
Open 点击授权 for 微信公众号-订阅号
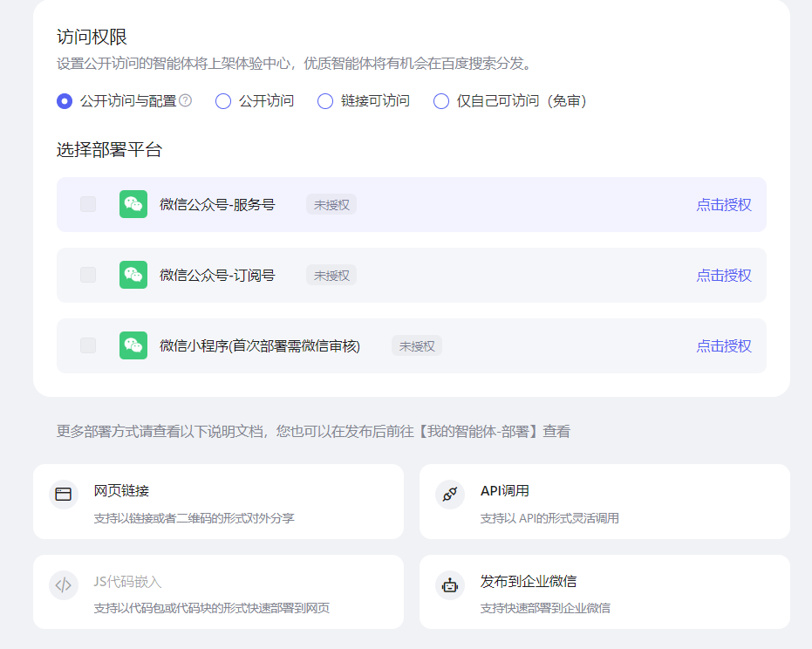click(722, 275)
